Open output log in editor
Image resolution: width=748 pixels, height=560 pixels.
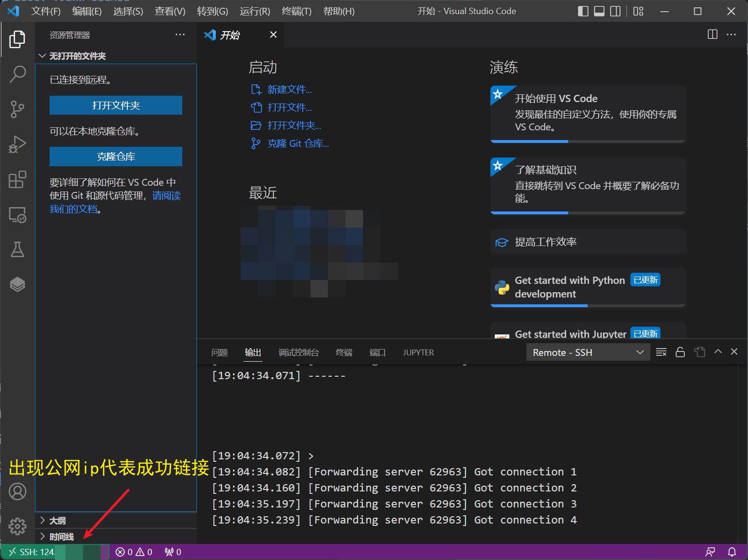coord(700,352)
